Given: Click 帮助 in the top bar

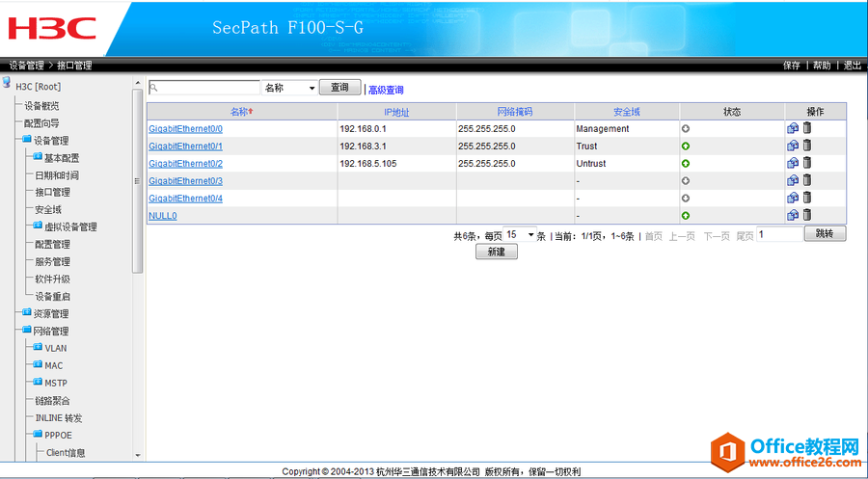Looking at the screenshot, I should click(822, 66).
